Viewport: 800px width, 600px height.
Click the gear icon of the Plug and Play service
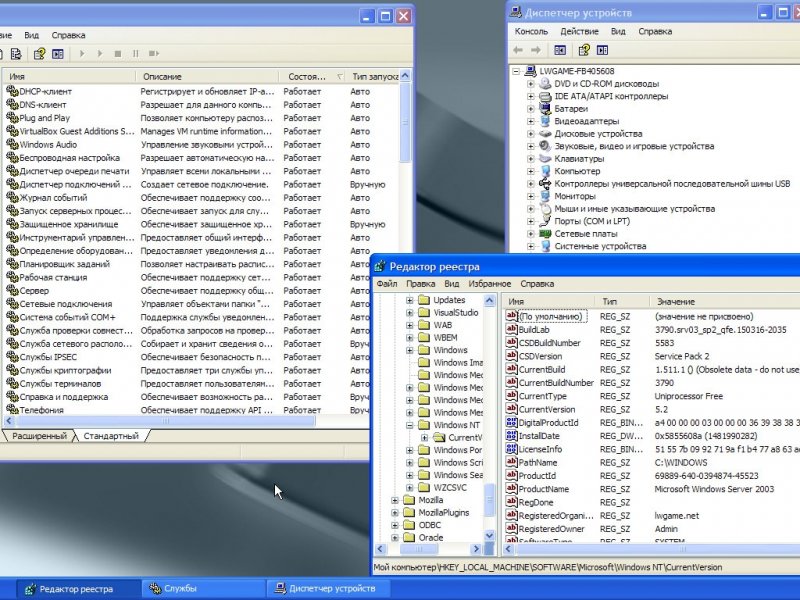point(12,118)
